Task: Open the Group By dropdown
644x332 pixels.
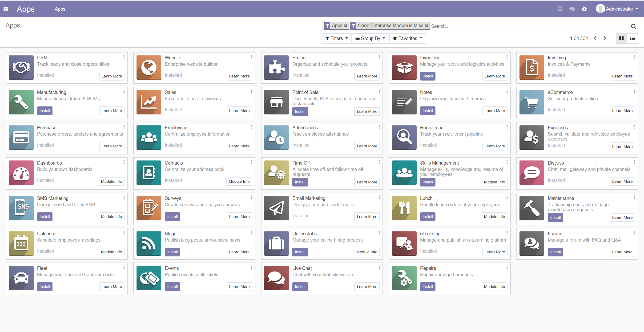Action: coord(370,38)
